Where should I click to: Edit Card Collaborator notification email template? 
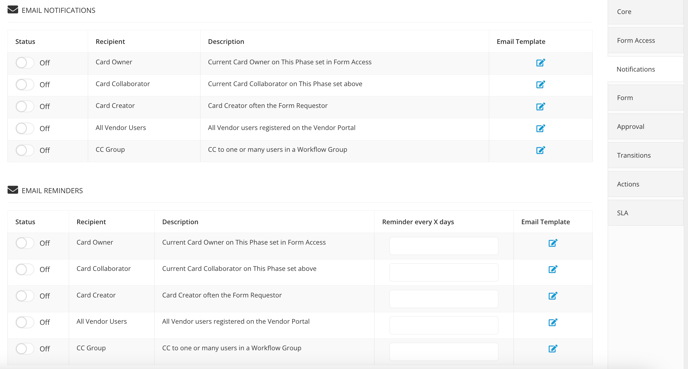540,84
